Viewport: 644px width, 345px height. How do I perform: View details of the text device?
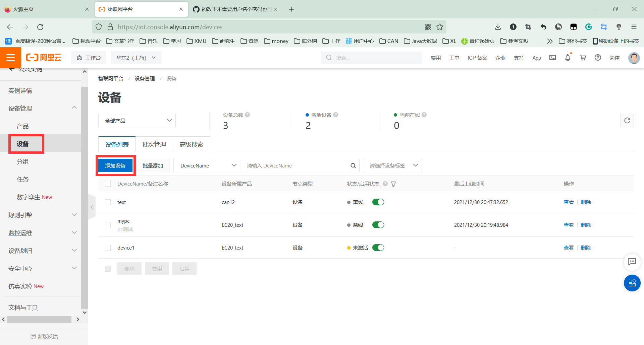click(x=569, y=202)
